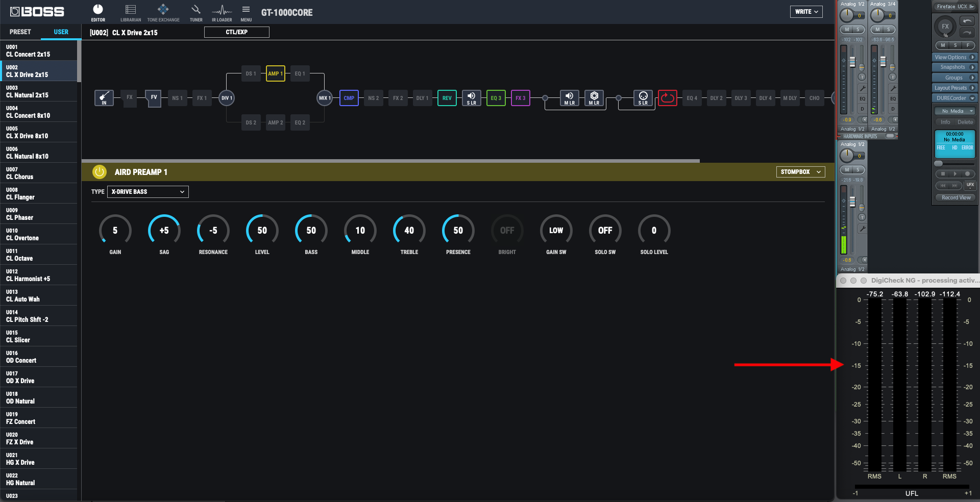Select the guitar IN block in signal chain
This screenshot has width=980, height=502.
(x=104, y=98)
